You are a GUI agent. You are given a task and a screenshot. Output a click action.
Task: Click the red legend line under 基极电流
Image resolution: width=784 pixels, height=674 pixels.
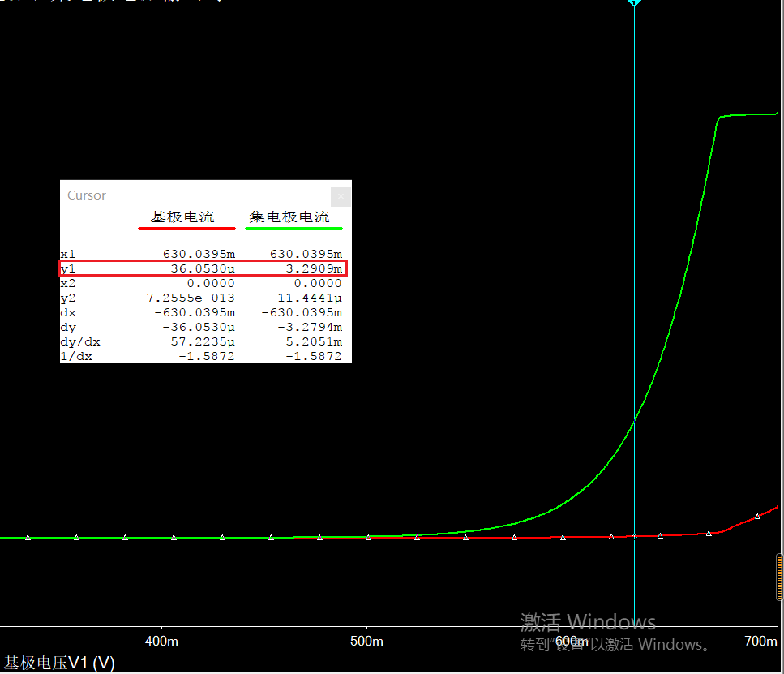coord(186,228)
